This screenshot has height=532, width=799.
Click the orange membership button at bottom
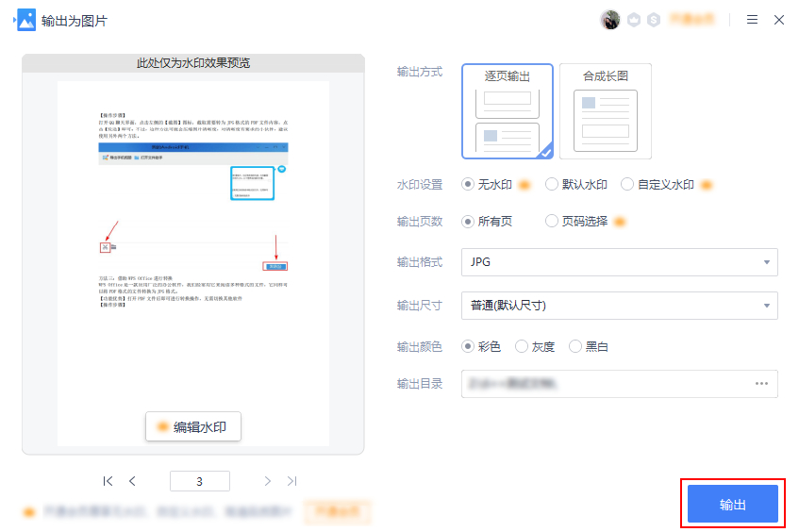tap(338, 511)
